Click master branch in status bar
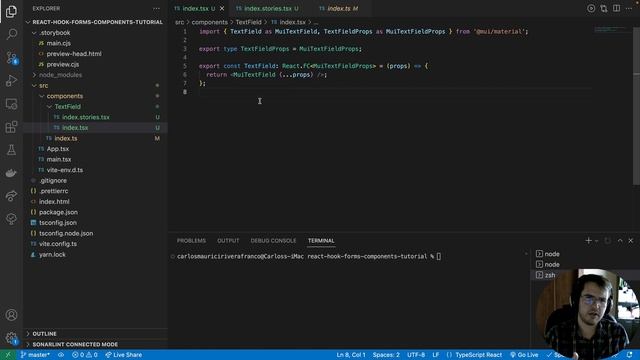The height and width of the screenshot is (360, 640). tap(35, 355)
